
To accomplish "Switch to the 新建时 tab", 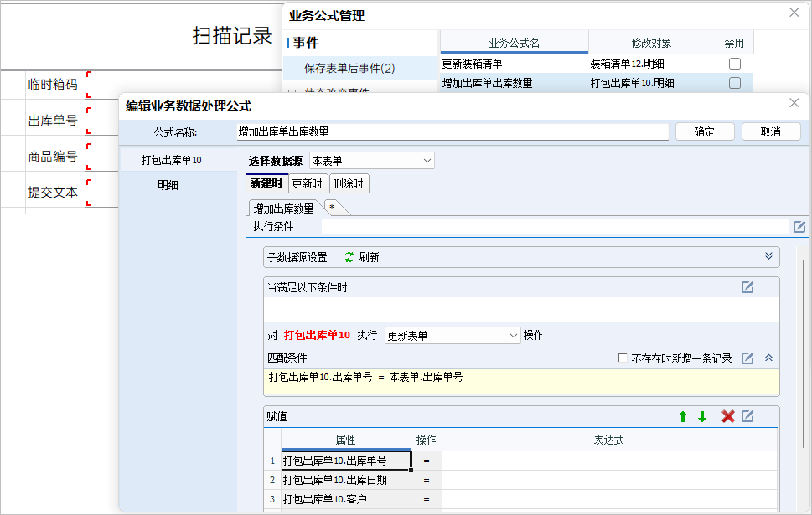I will 266,183.
